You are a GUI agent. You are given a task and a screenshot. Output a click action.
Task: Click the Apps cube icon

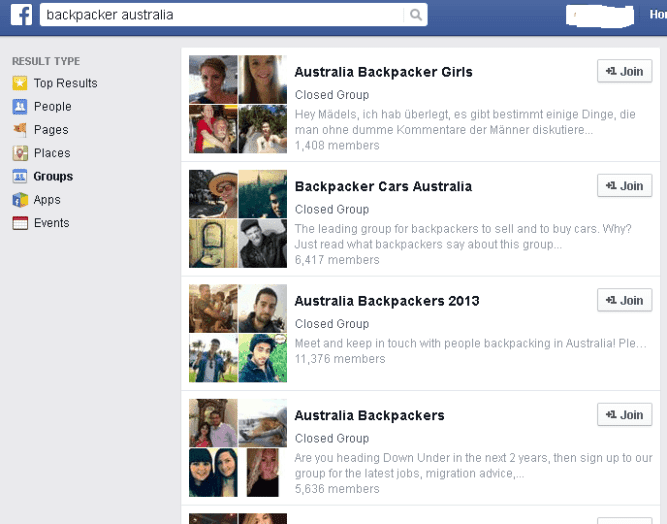(x=20, y=199)
